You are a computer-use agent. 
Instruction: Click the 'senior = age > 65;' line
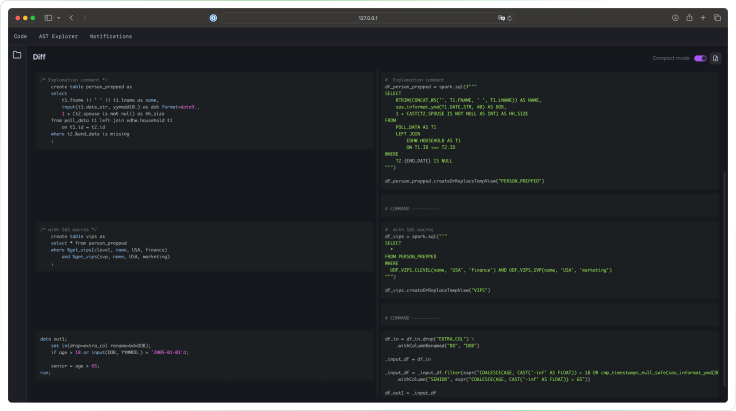75,366
